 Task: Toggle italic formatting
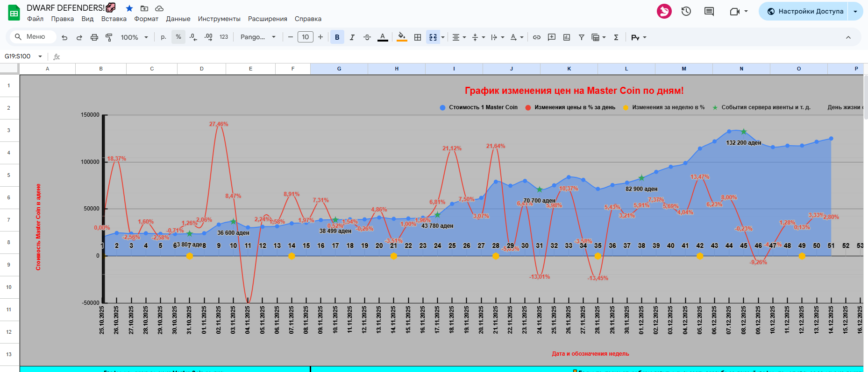click(x=352, y=37)
